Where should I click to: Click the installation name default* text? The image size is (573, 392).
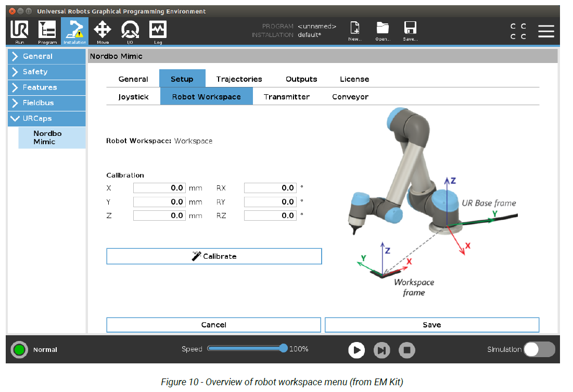(310, 35)
